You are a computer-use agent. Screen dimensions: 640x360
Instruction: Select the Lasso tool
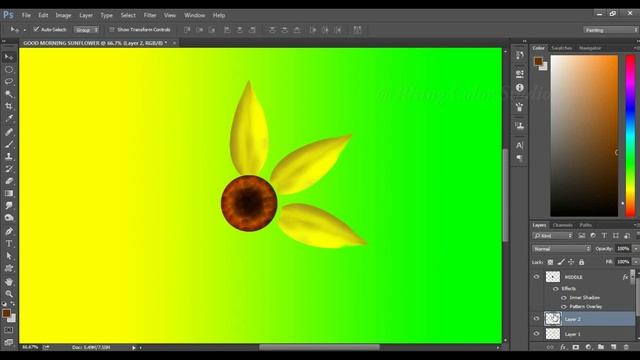coord(9,82)
